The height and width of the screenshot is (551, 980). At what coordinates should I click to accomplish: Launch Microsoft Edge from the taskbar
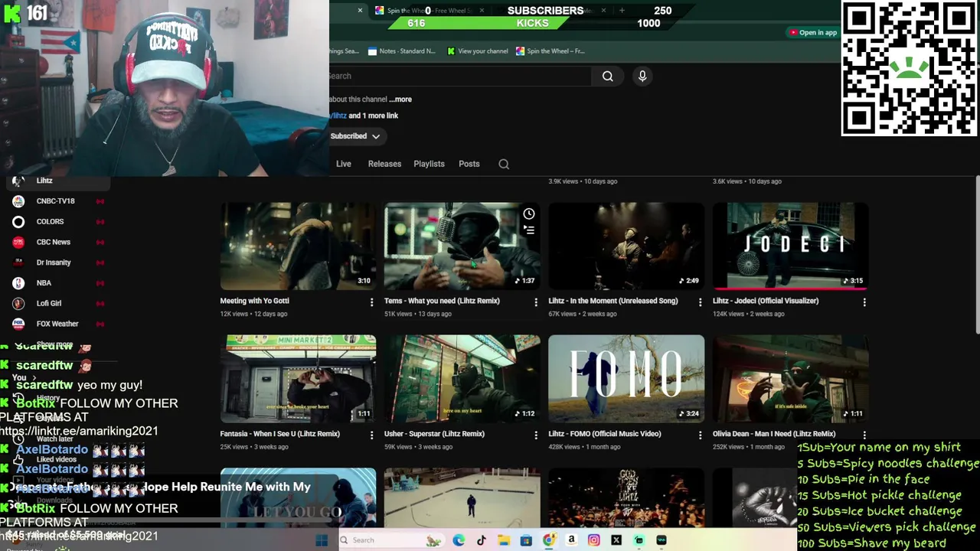(x=459, y=540)
